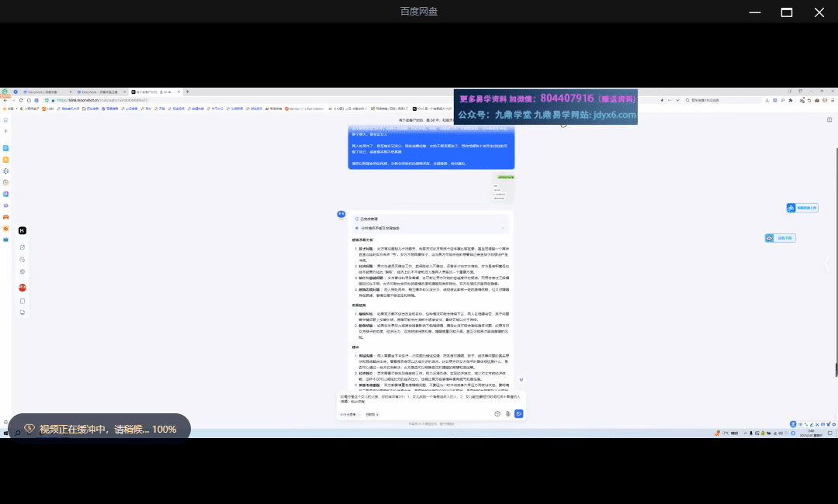Click the 极速下载 download button
This screenshot has width=838, height=504.
coord(780,238)
